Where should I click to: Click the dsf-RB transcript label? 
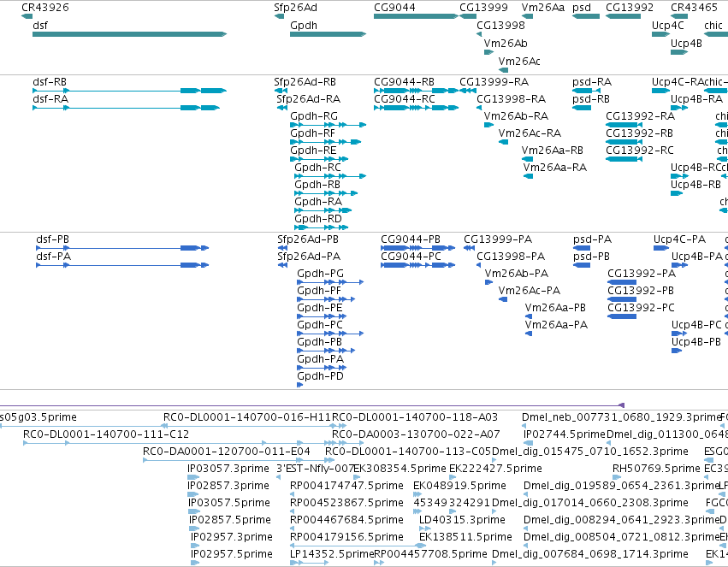pyautogui.click(x=50, y=82)
